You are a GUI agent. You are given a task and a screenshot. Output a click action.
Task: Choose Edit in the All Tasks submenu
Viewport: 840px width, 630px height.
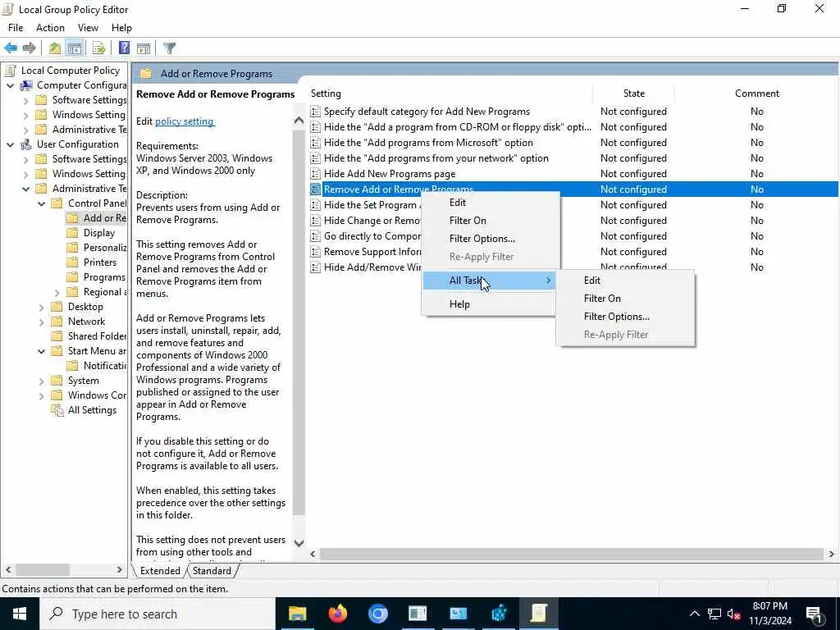coord(625,281)
